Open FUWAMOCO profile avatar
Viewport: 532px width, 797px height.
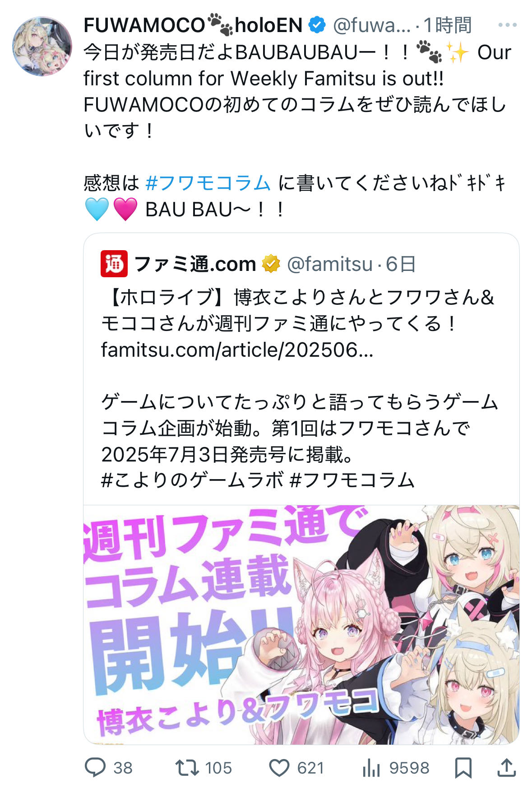pyautogui.click(x=42, y=46)
